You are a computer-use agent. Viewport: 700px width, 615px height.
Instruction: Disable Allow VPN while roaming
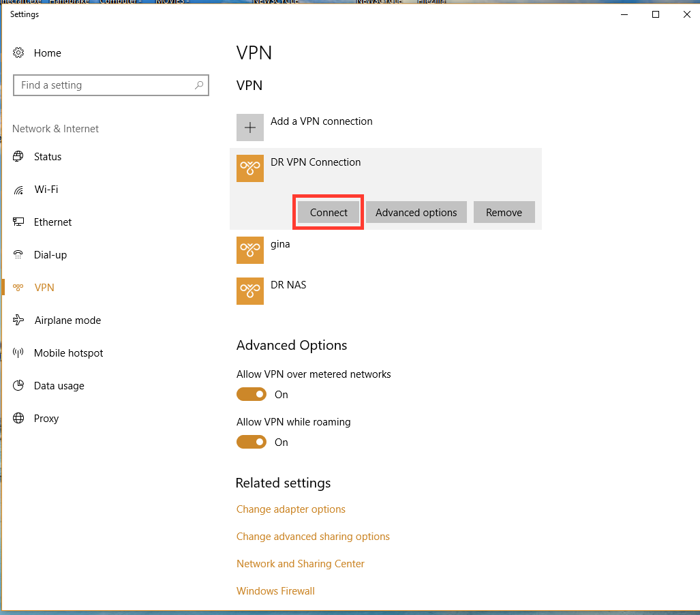[x=252, y=442]
